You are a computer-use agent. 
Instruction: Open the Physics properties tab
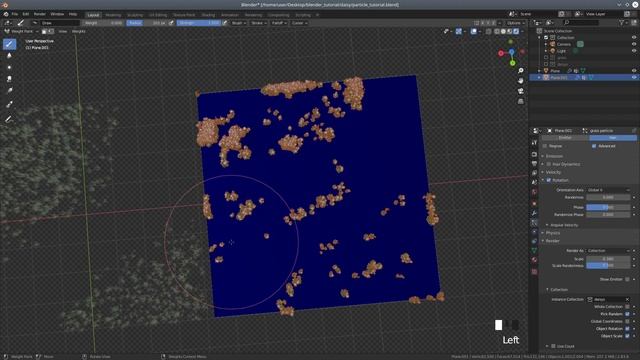(534, 232)
